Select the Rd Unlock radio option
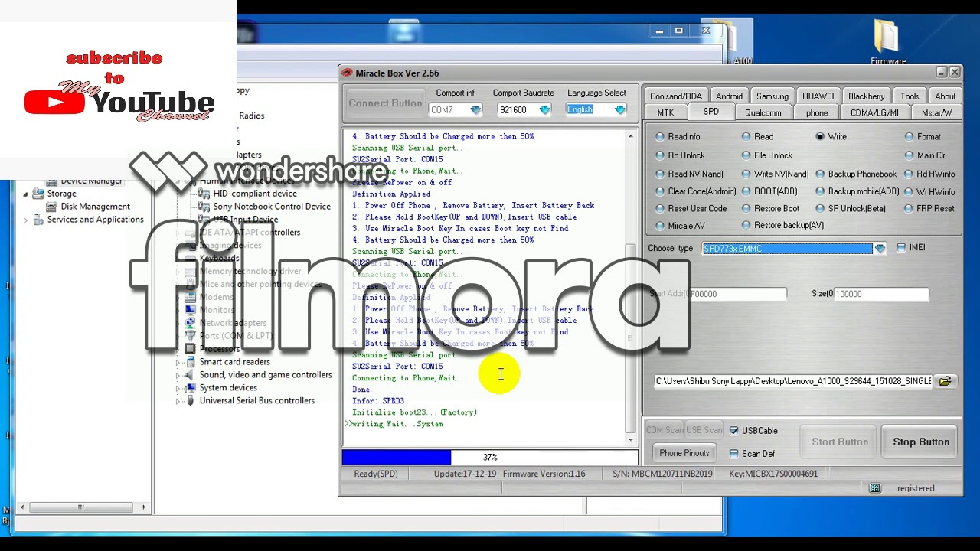Screen dimensions: 980x551 660,155
